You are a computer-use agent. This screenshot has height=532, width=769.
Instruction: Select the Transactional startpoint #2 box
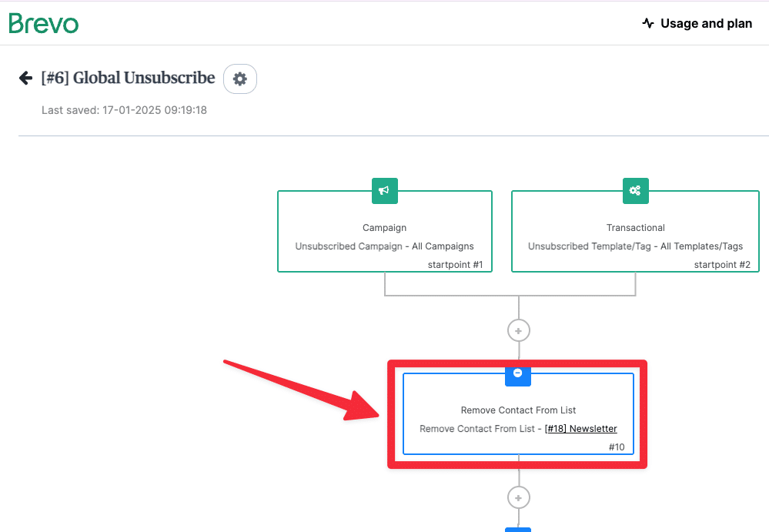click(636, 232)
